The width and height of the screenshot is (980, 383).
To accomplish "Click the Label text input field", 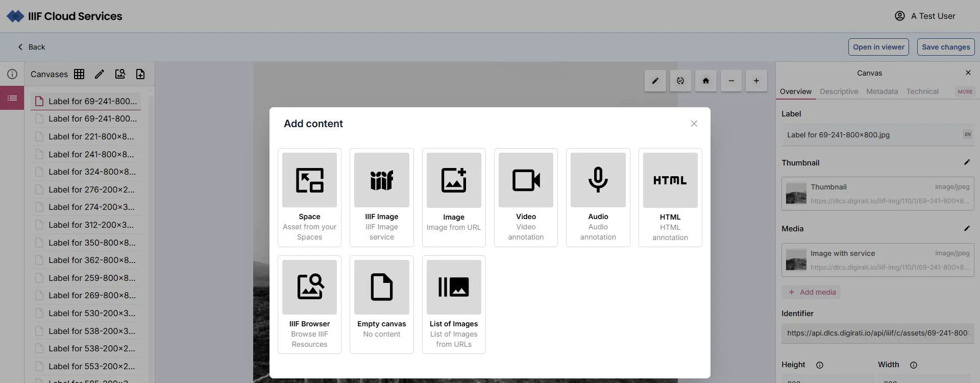I will (x=871, y=135).
